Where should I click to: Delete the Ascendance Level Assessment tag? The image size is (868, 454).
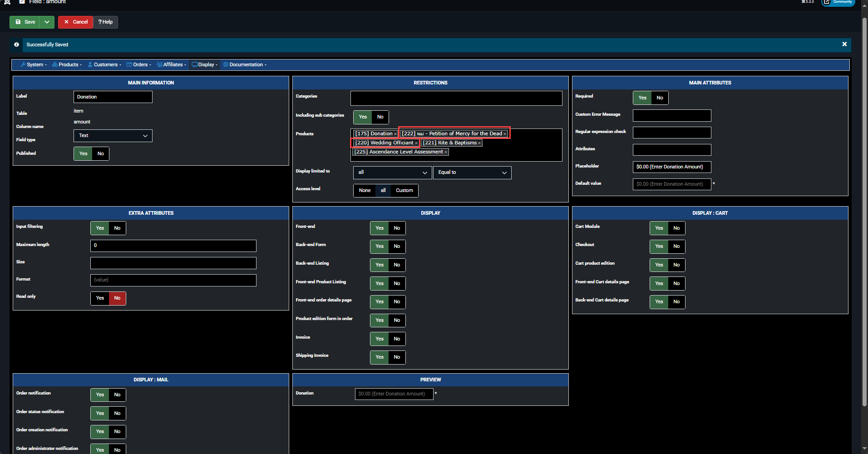[446, 152]
